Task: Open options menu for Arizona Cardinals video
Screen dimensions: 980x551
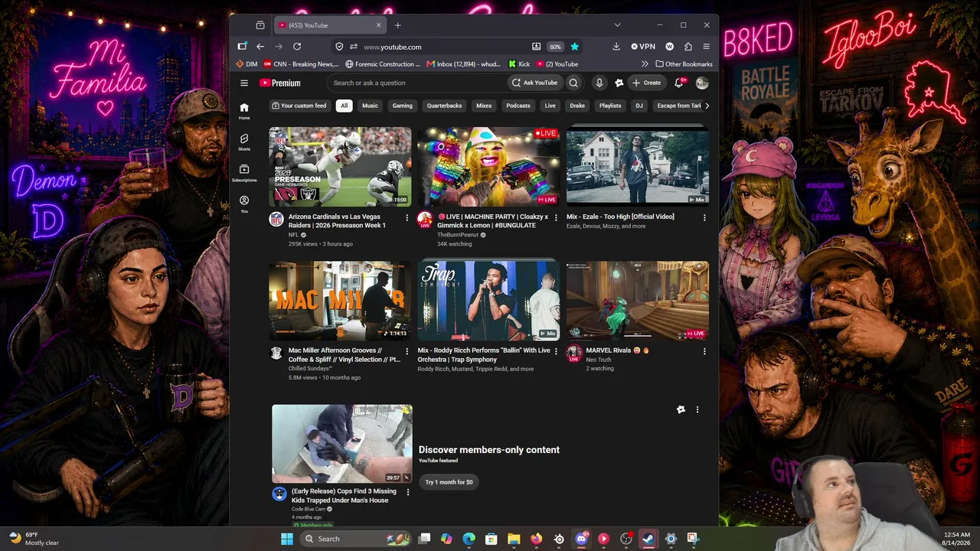Action: pos(407,218)
